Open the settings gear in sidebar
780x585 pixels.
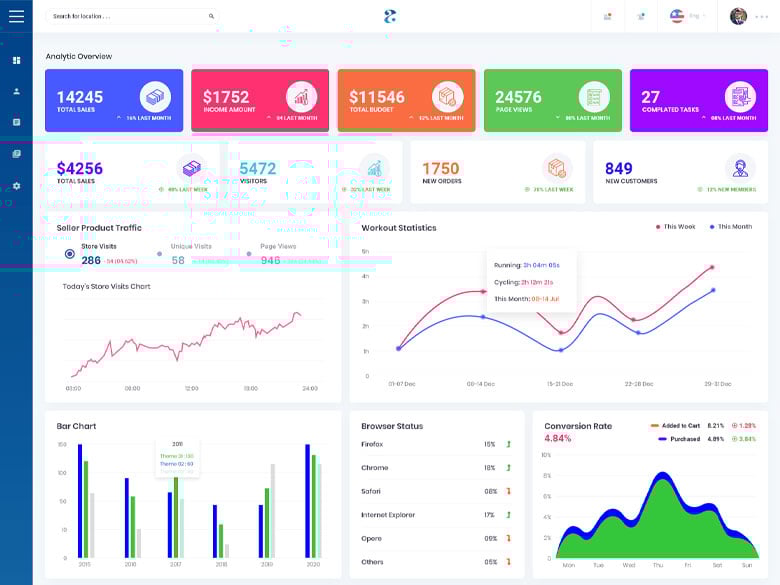tap(16, 186)
